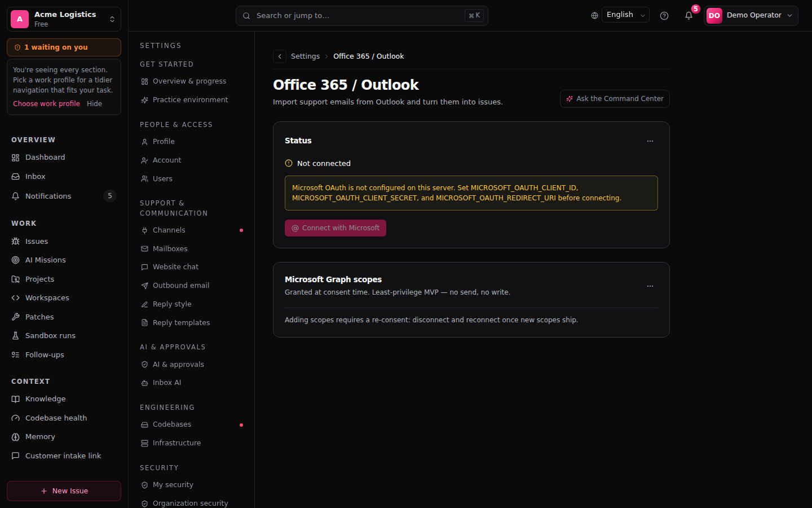Click the Inbox AI robot icon

pos(145,383)
